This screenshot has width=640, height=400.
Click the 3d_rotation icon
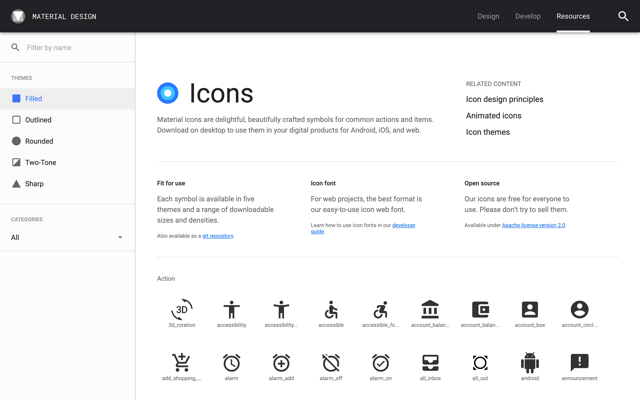(182, 310)
